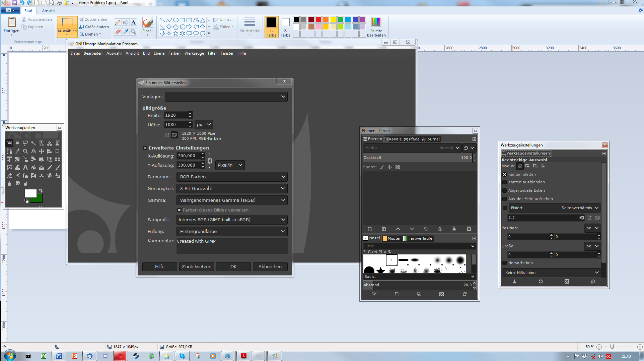Click the Deckkraft opacity slider
The height and width of the screenshot is (361, 644).
pos(418,158)
